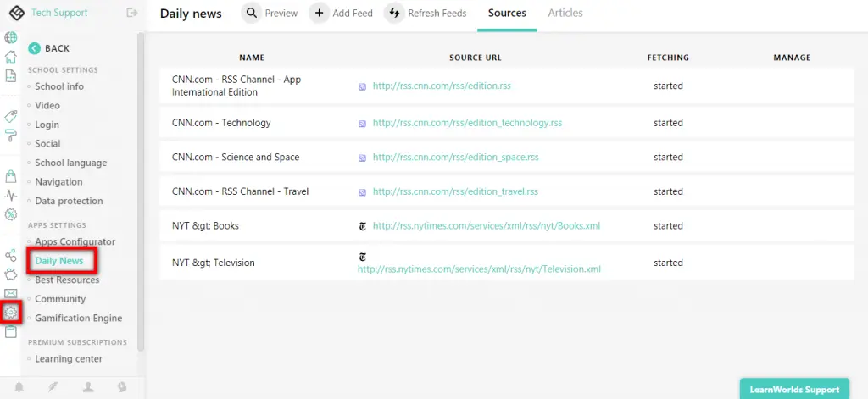Open the Daily News menu item

(59, 261)
